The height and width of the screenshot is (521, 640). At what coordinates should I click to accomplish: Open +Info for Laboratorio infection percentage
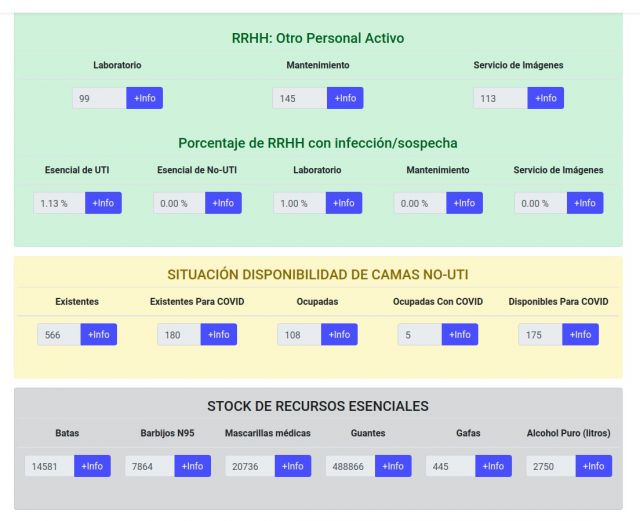click(x=343, y=203)
